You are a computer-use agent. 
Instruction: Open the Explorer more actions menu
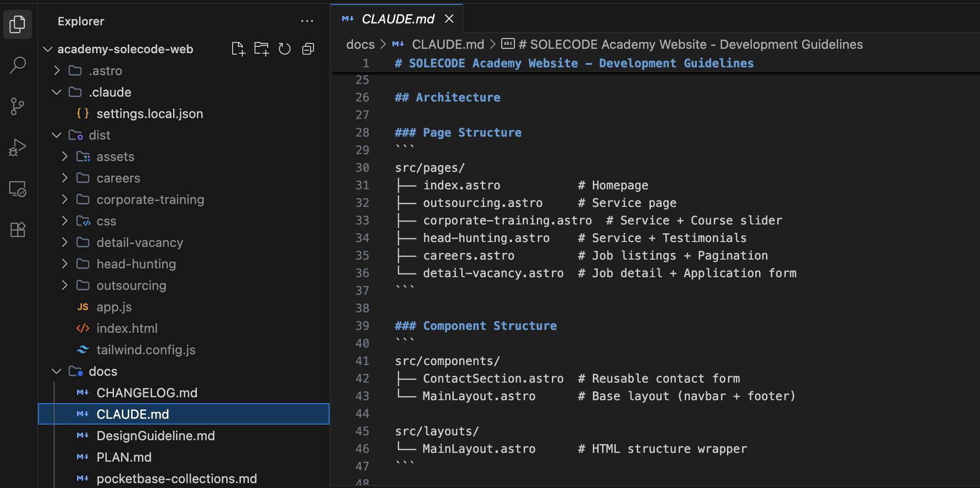tap(307, 20)
